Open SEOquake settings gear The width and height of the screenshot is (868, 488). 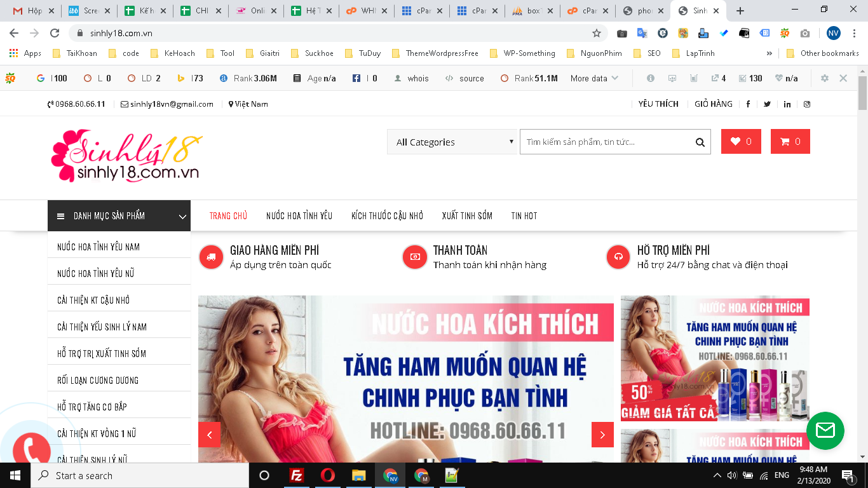click(x=825, y=78)
